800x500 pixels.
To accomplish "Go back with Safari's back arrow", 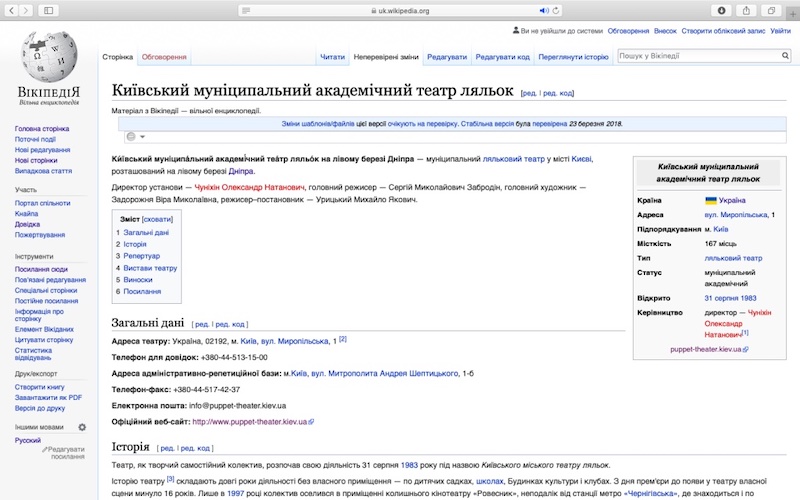I will pos(11,10).
